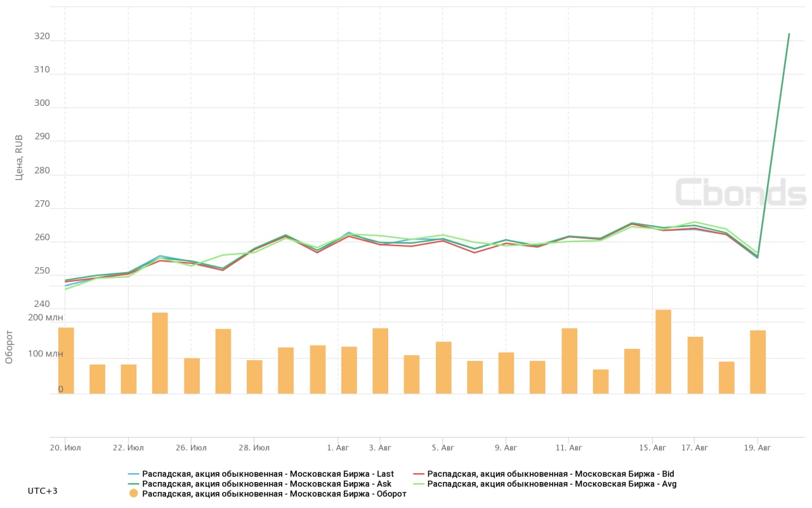This screenshot has width=812, height=508.
Task: Click the 290 price axis value
Action: coord(42,137)
